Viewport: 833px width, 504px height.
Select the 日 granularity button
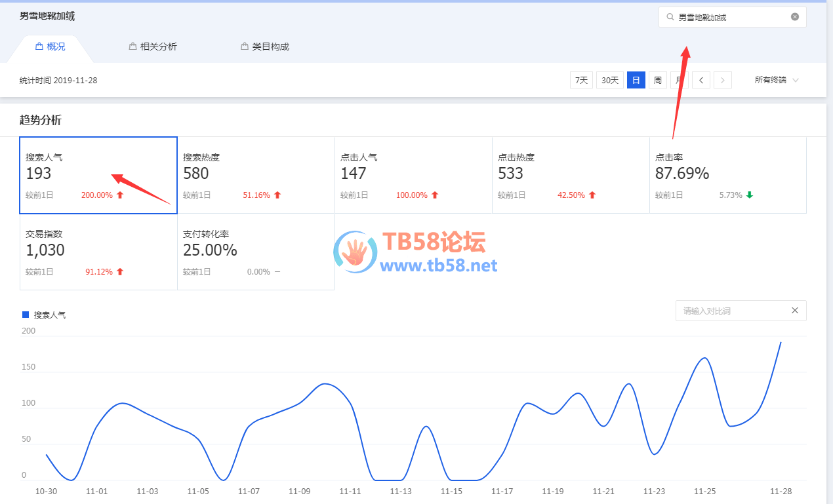636,80
